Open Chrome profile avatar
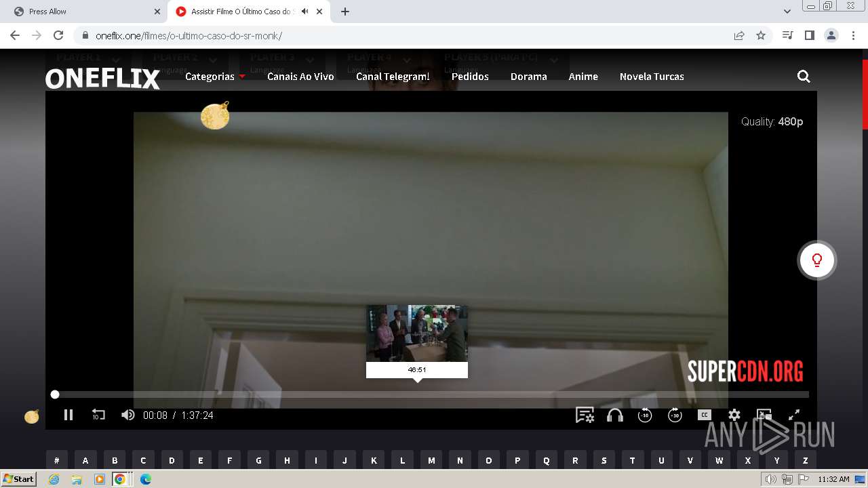Viewport: 868px width, 488px height. tap(831, 35)
